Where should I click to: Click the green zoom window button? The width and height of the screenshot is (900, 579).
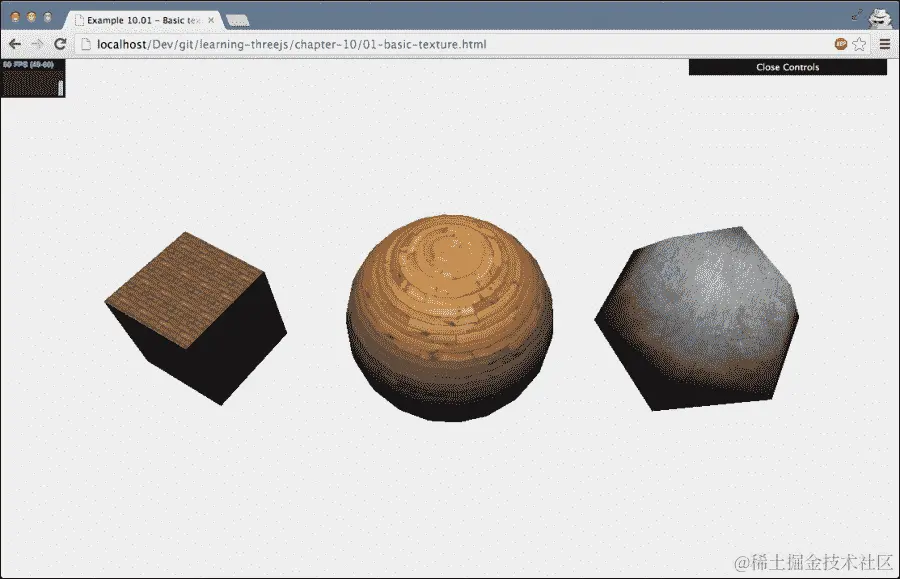click(x=48, y=17)
